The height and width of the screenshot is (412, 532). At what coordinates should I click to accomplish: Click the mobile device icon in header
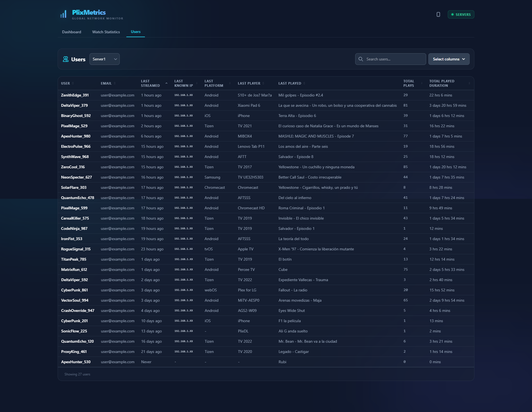(x=438, y=14)
